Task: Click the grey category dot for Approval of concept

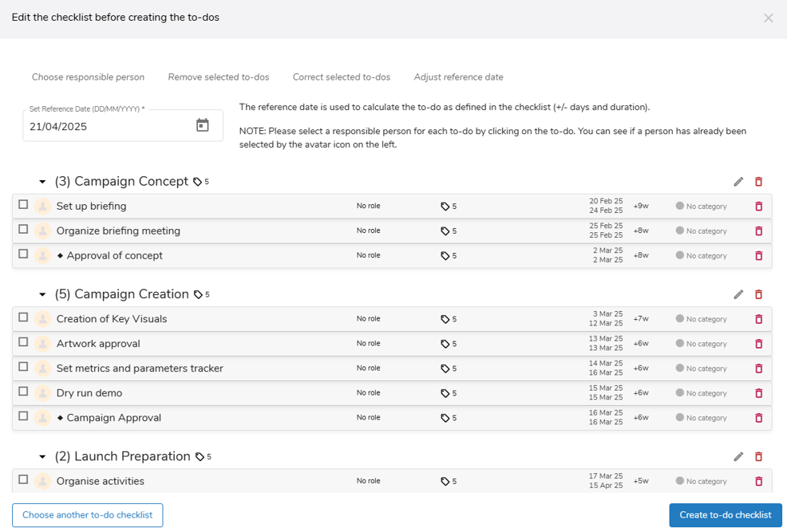Action: pyautogui.click(x=680, y=255)
